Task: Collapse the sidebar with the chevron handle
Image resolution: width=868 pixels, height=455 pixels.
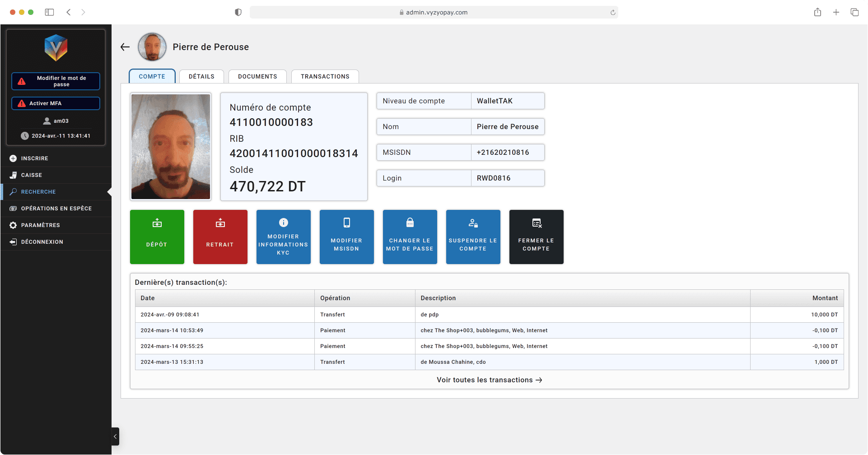Action: pyautogui.click(x=115, y=436)
